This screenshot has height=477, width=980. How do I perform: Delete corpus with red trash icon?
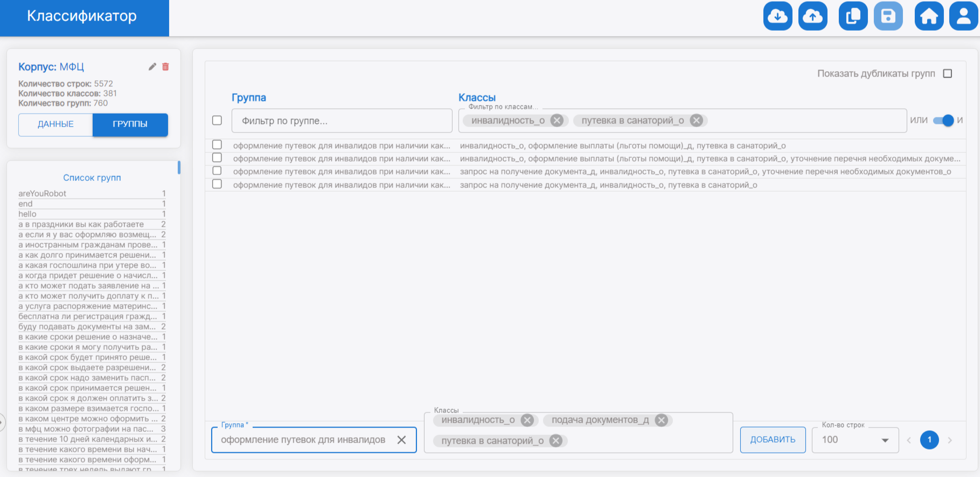pos(165,67)
